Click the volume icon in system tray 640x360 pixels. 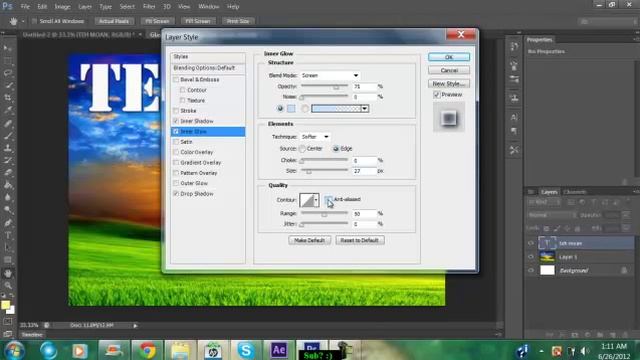[x=584, y=351]
